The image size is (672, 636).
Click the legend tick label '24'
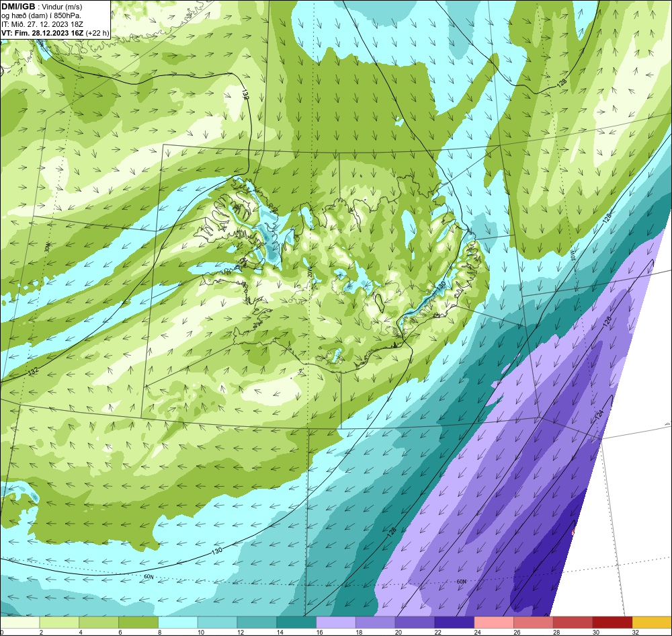[477, 632]
